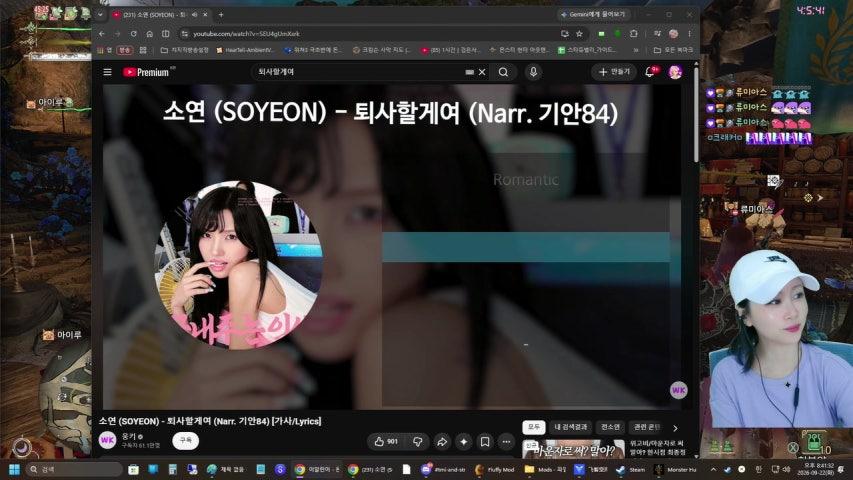Mute the tab via speaker icon

195,15
